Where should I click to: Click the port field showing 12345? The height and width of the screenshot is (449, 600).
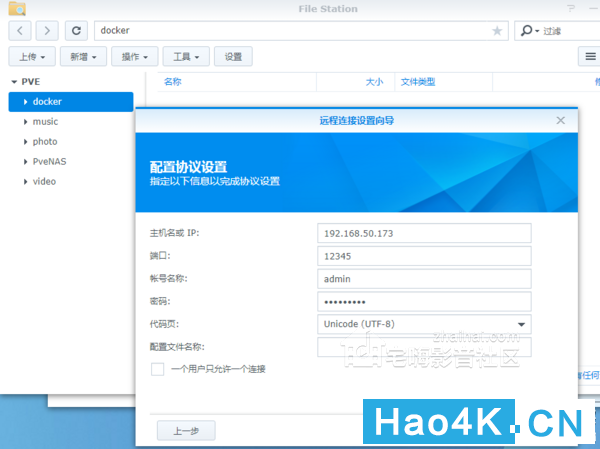point(424,256)
